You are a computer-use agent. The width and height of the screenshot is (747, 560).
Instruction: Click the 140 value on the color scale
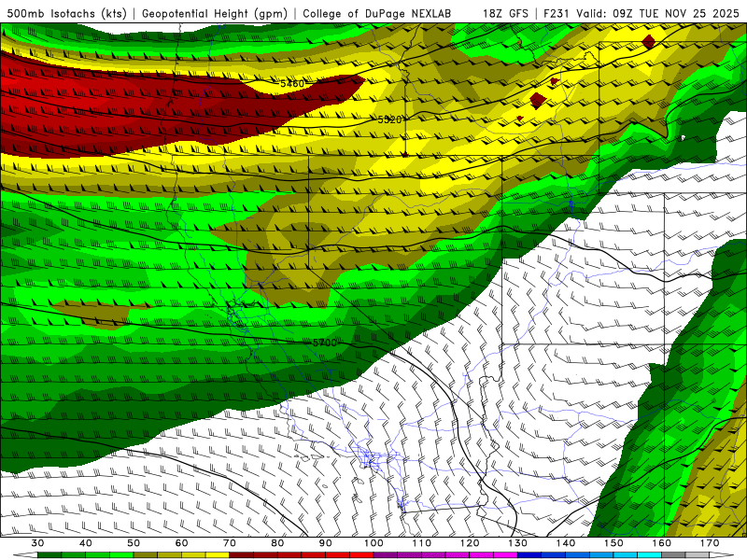point(566,543)
